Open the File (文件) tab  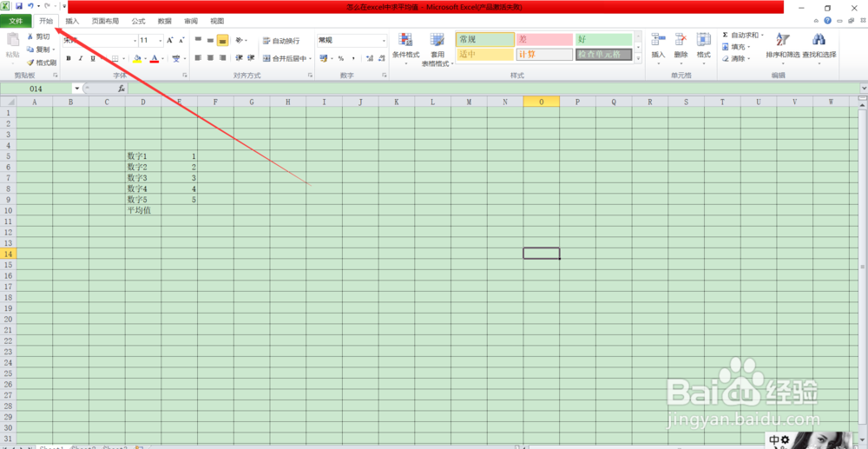point(16,21)
